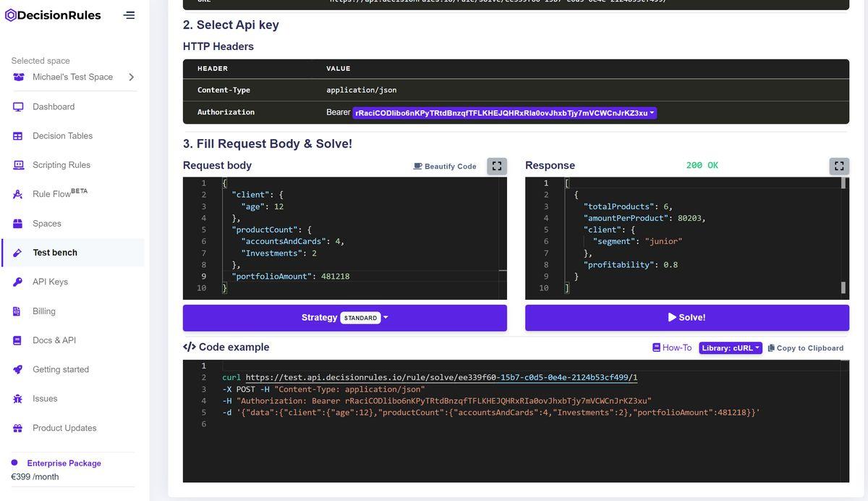
Task: Click the Decision Tables grid icon
Action: [x=18, y=136]
